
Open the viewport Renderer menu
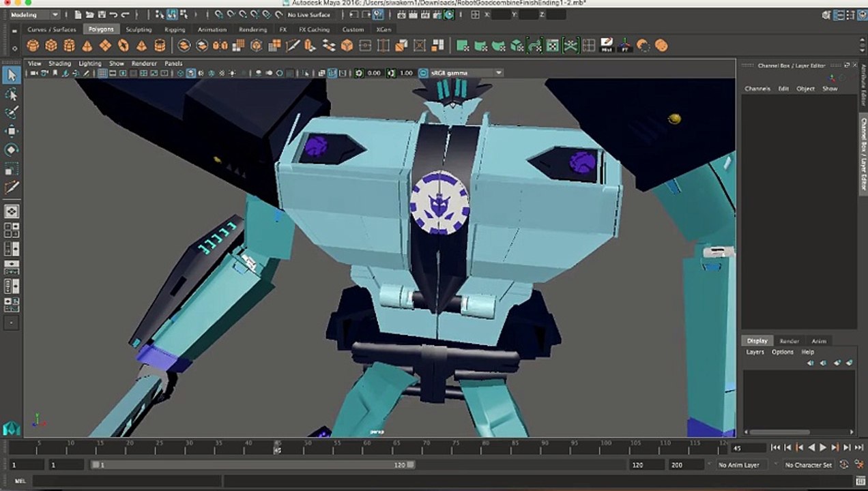click(144, 63)
